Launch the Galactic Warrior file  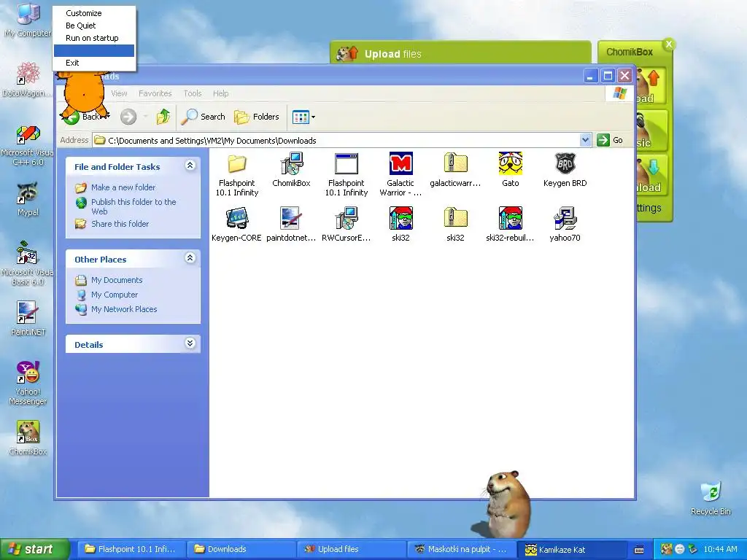point(400,174)
